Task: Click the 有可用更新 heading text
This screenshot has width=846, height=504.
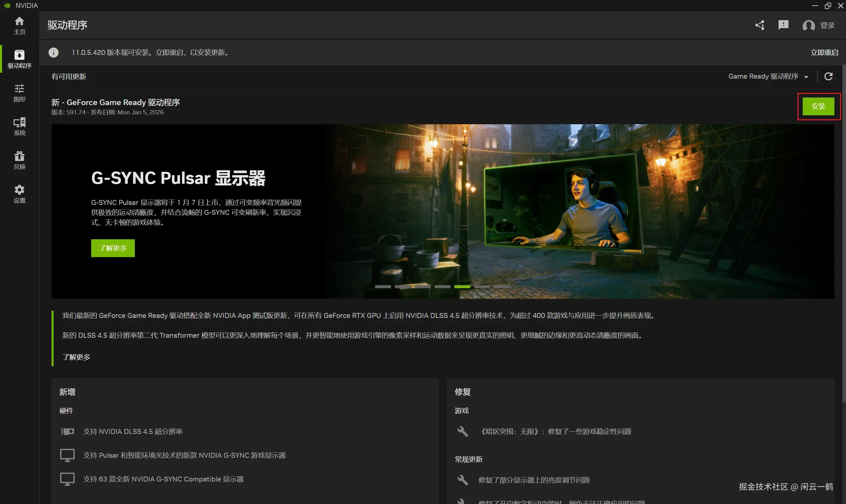Action: 69,76
